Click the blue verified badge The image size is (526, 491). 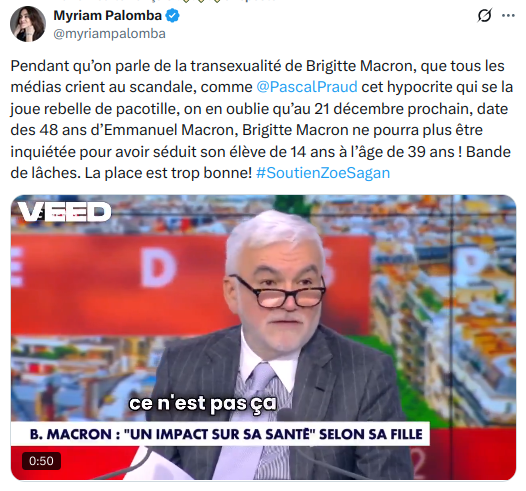(x=172, y=16)
